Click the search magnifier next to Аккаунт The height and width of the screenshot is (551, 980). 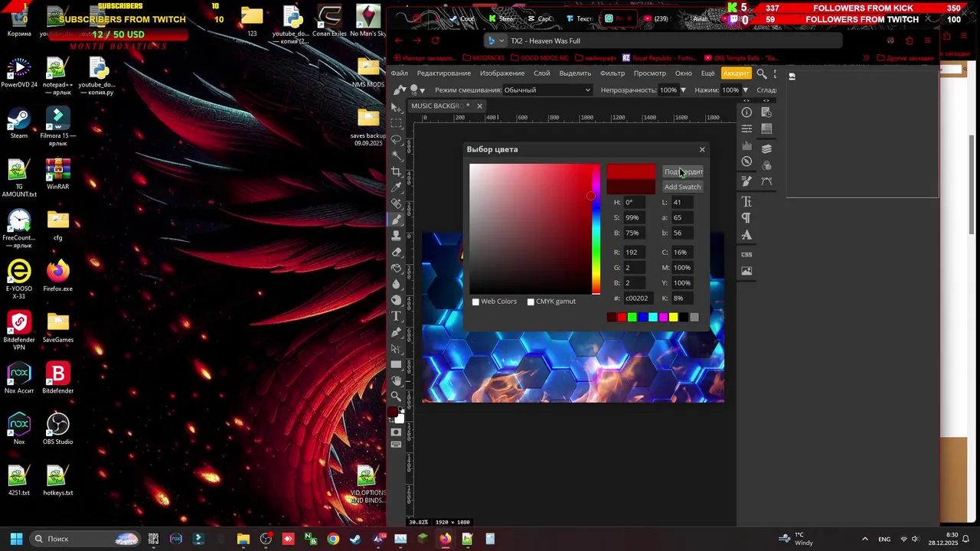pyautogui.click(x=762, y=73)
